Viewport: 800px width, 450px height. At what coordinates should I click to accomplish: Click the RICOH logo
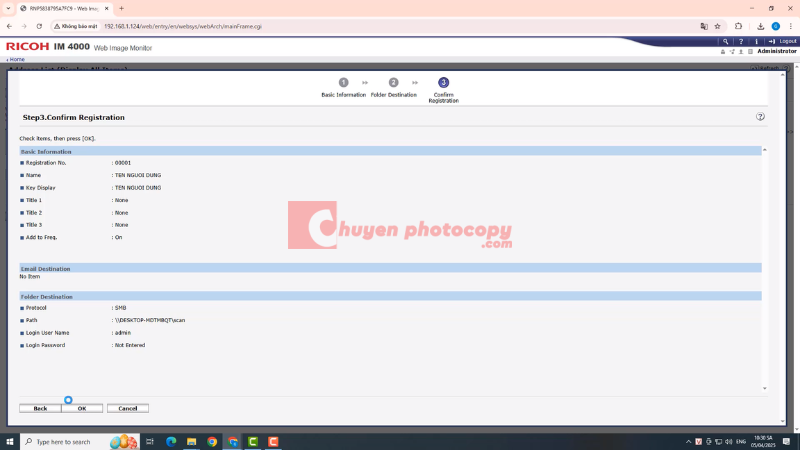click(x=28, y=46)
